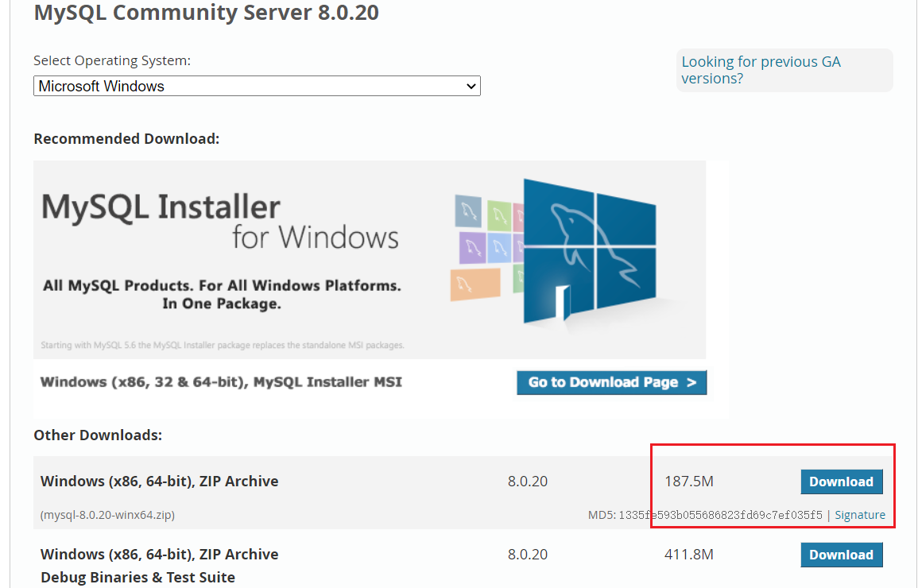This screenshot has height=588, width=918.
Task: Click the 8.0.20 version in the 411.8M row
Action: coord(528,555)
